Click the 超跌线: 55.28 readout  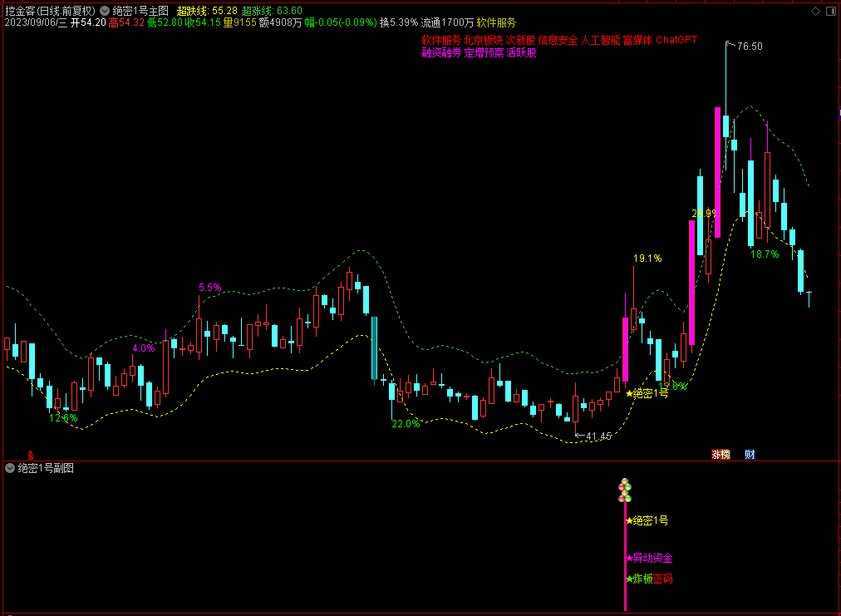(207, 11)
